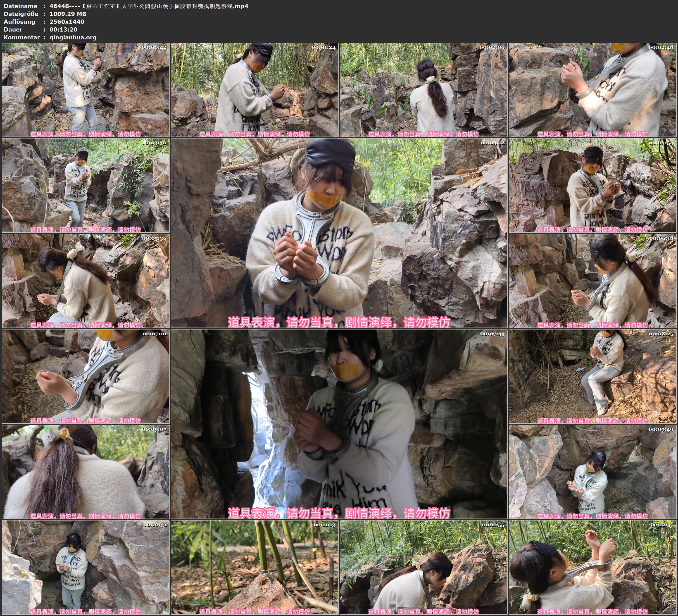Screen dimensions: 678x616
Task: Open the 00:05:36 frame
Action: pyautogui.click(x=85, y=281)
